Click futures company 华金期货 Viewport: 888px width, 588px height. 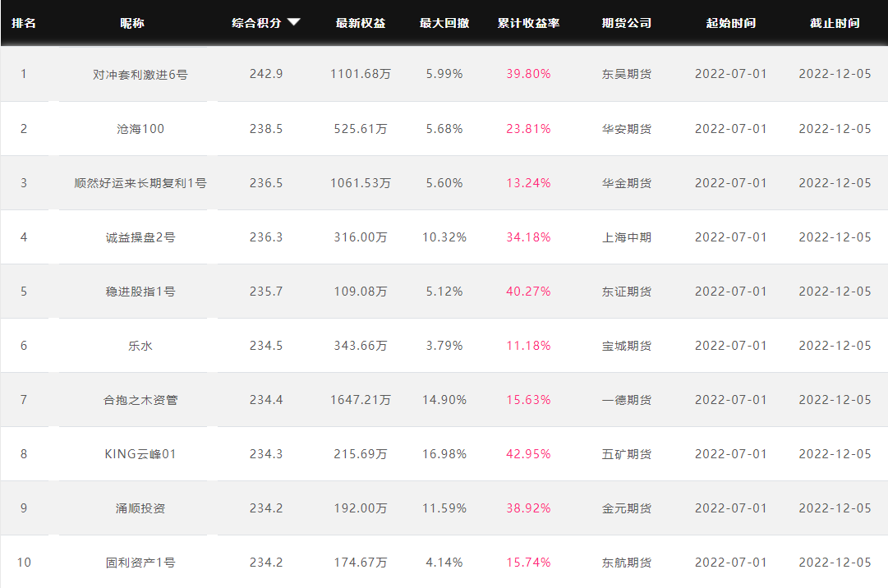click(626, 183)
